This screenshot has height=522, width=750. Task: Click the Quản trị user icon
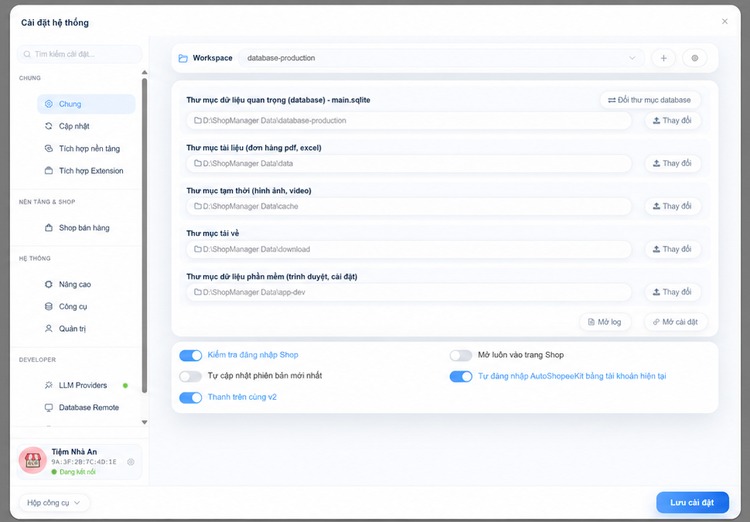pos(48,329)
